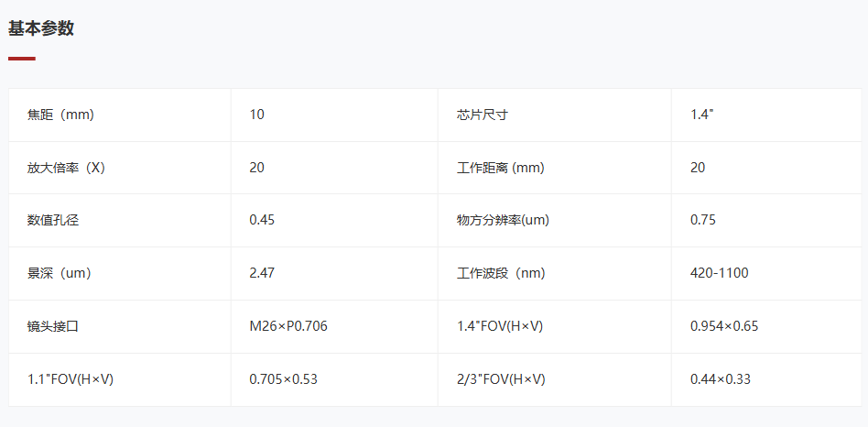Click the 数值孔径 label cell
Viewport: 868px width, 427px height.
tap(53, 220)
